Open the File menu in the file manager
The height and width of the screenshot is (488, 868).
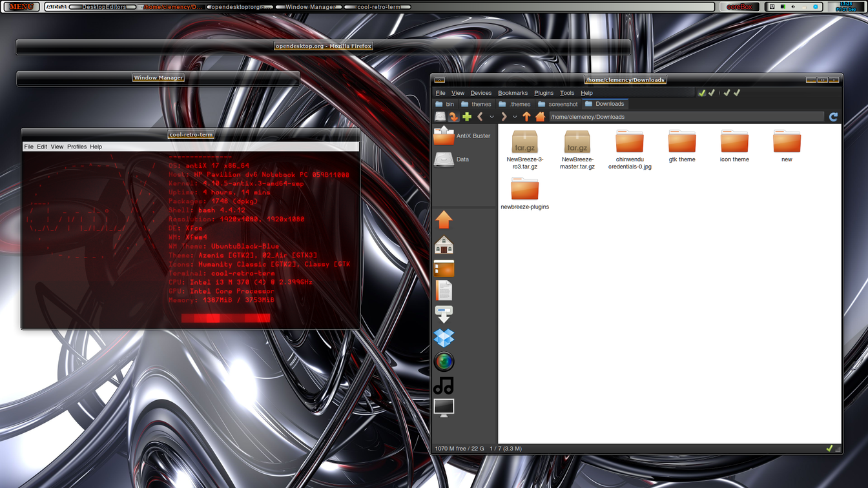[x=440, y=93]
